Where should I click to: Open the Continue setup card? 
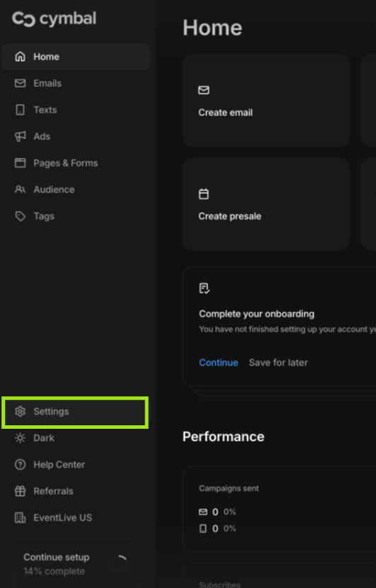point(76,564)
